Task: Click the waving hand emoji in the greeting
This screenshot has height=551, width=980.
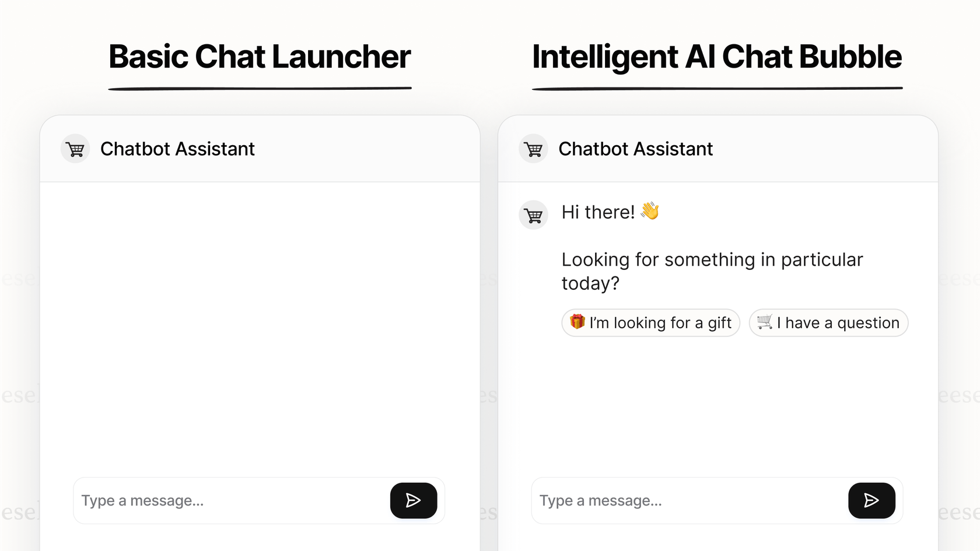Action: click(x=651, y=211)
